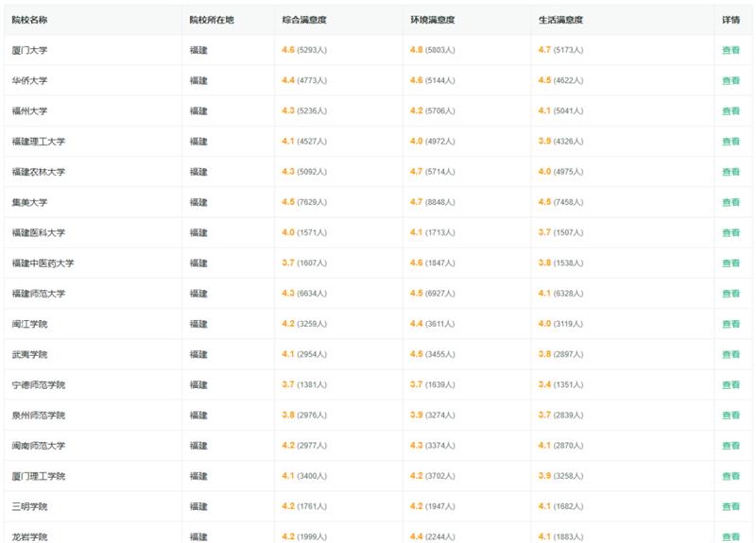The image size is (756, 543).
Task: View 查看 link for 厦门理工学院
Action: pyautogui.click(x=730, y=476)
